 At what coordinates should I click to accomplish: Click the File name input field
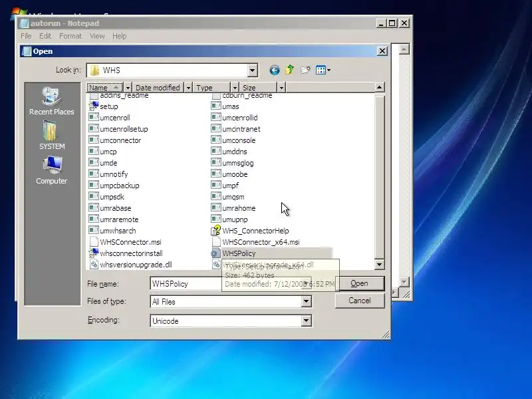231,283
